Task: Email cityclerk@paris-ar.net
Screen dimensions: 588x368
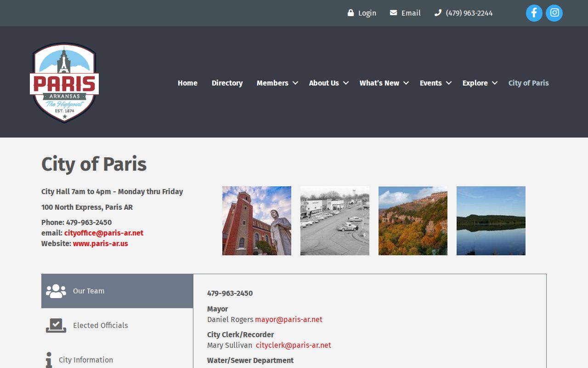Action: coord(294,345)
